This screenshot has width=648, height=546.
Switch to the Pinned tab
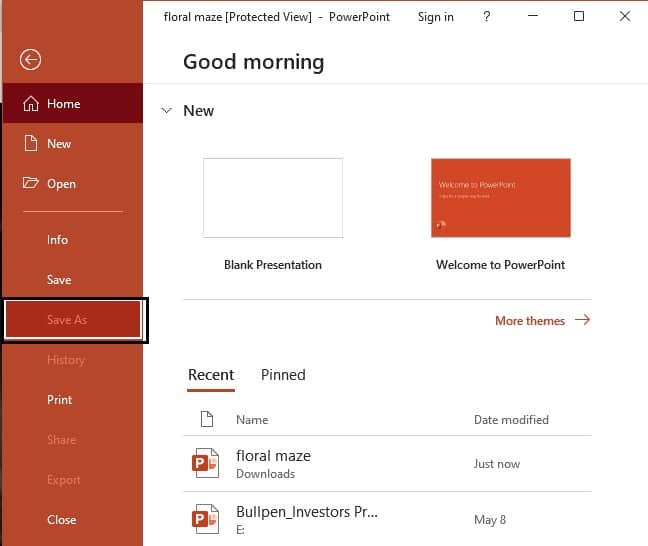tap(283, 375)
